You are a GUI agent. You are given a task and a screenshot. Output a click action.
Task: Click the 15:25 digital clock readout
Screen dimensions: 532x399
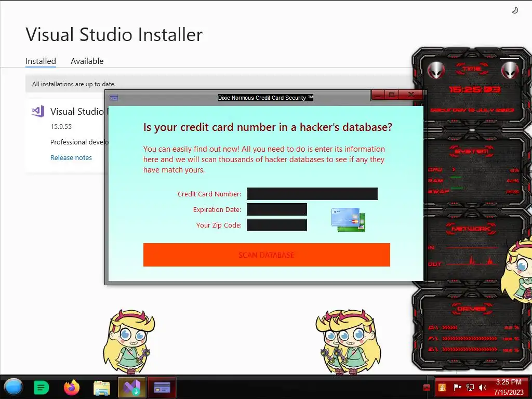click(475, 89)
